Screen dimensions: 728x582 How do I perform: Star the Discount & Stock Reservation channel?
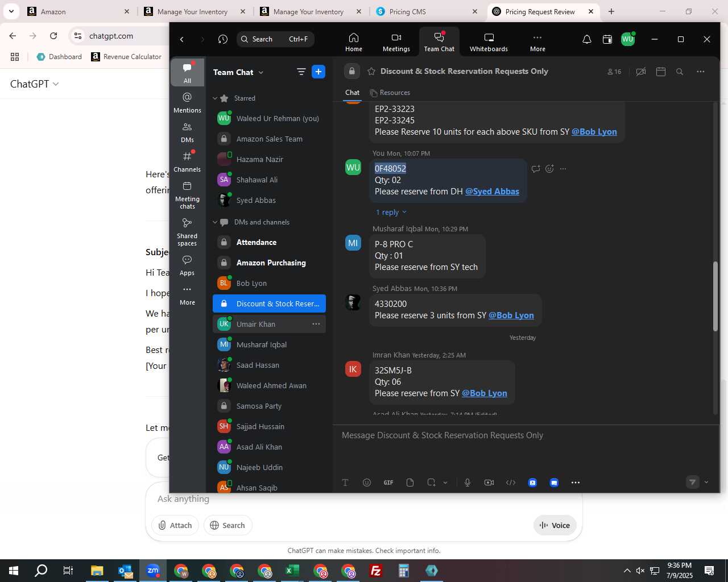point(371,71)
